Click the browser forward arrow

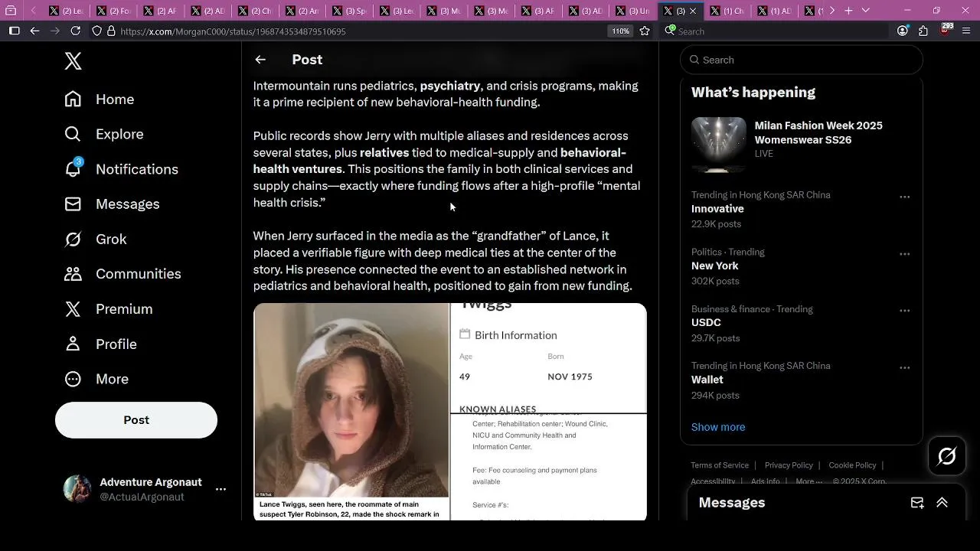pyautogui.click(x=55, y=31)
